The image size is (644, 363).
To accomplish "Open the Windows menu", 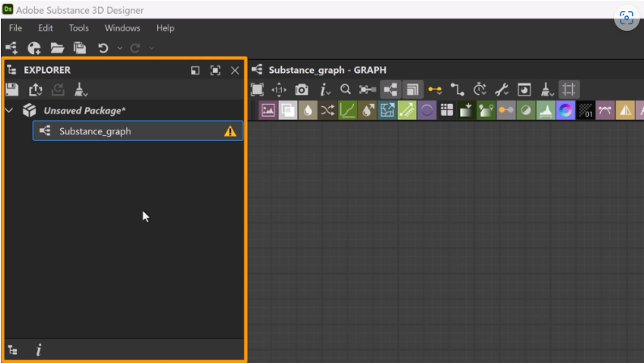I will point(122,28).
